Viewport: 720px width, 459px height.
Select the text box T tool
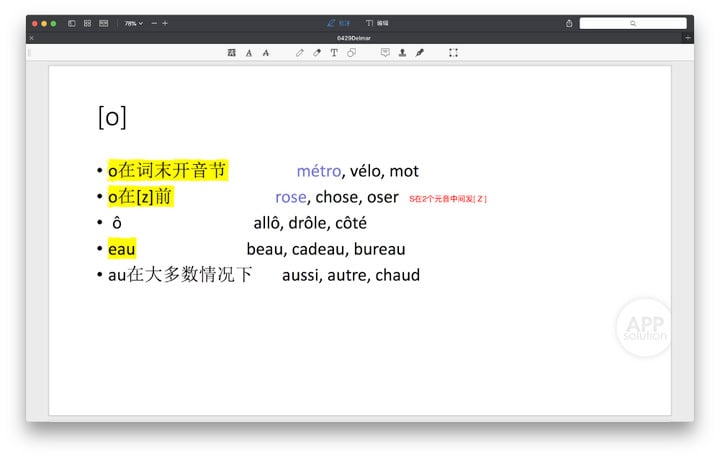334,53
